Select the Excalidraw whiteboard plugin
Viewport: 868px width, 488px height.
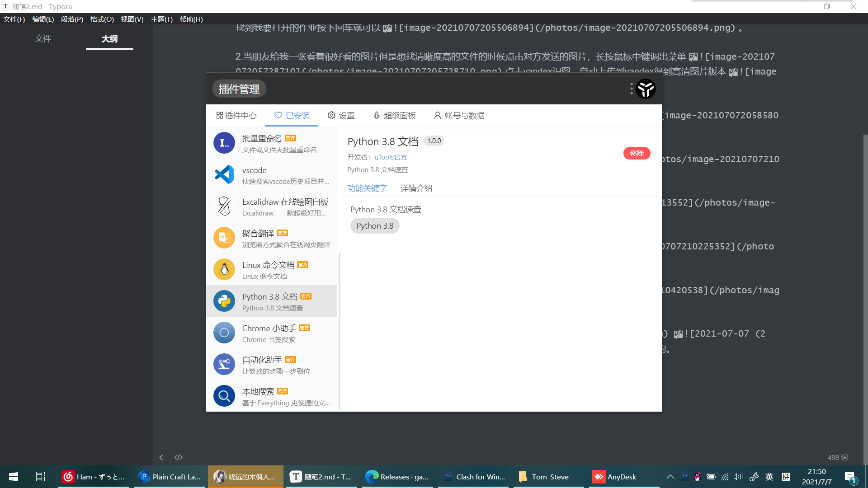coord(285,206)
